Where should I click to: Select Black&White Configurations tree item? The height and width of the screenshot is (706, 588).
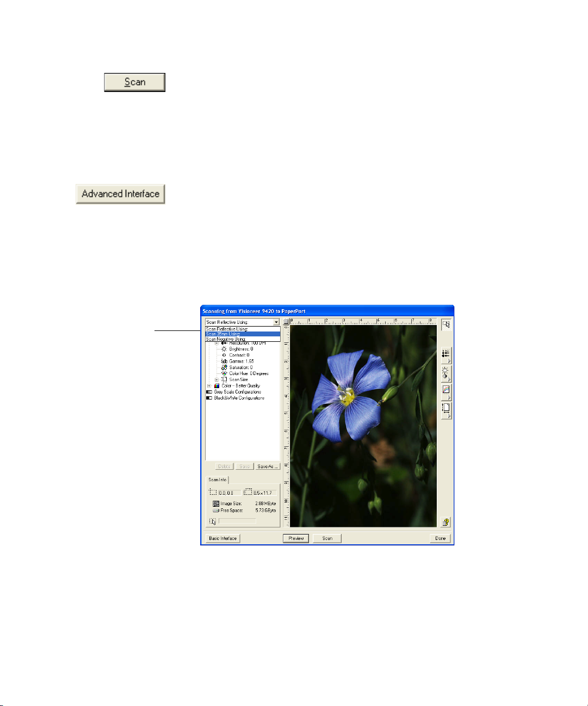tap(239, 398)
